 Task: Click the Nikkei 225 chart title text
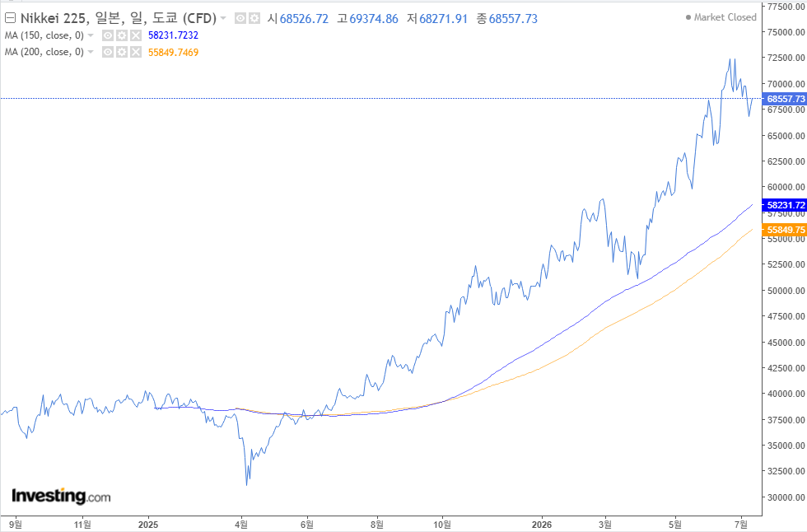119,18
